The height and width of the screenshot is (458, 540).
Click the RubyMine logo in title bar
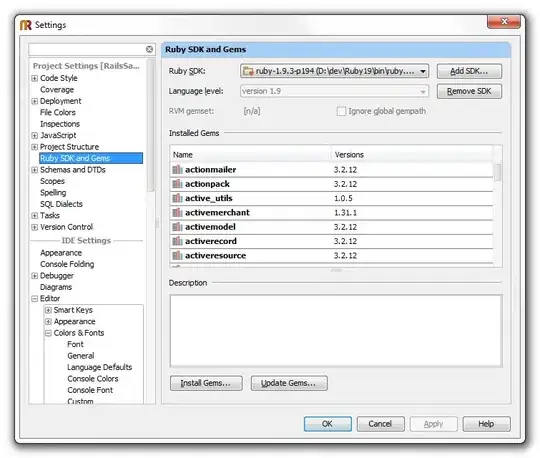tap(26, 25)
